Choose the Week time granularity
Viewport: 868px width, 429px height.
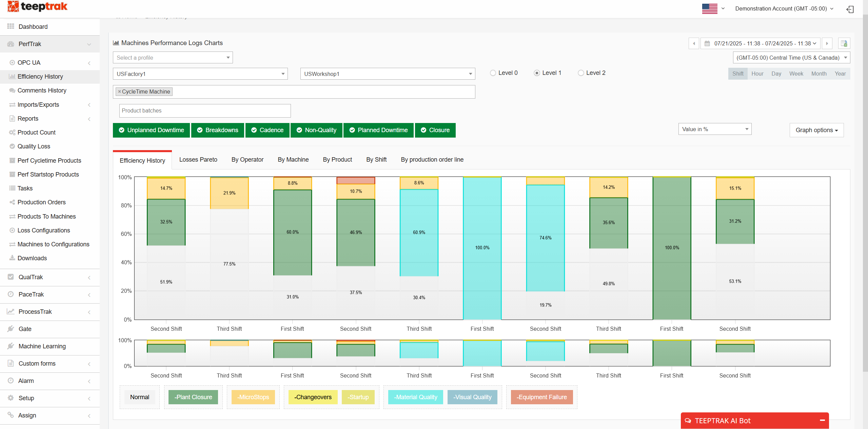pyautogui.click(x=796, y=74)
